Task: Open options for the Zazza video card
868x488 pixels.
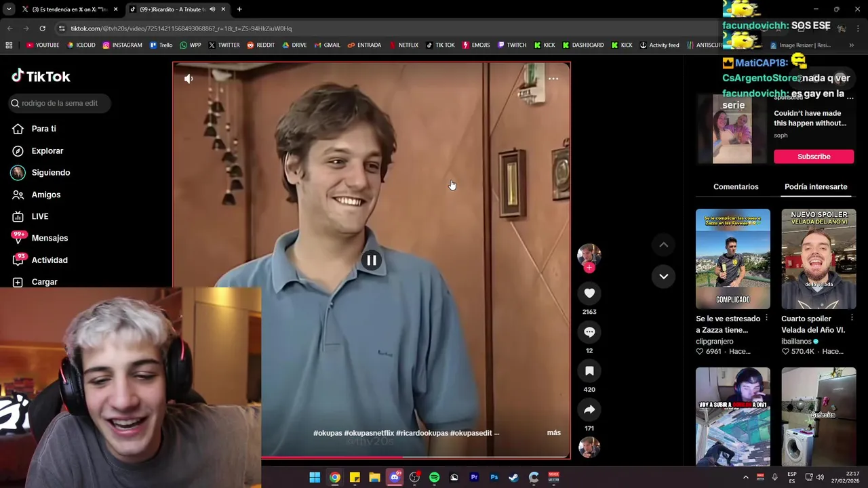Action: pos(766,319)
